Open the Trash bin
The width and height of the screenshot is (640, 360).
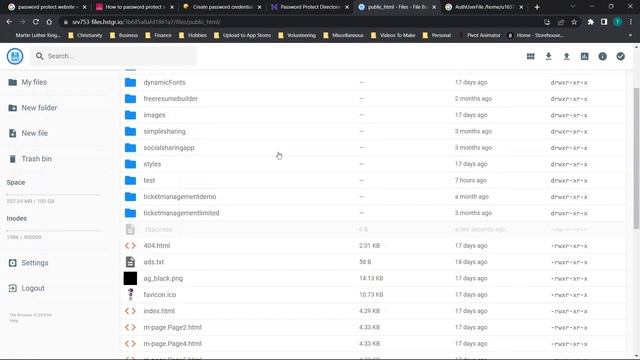click(30, 159)
